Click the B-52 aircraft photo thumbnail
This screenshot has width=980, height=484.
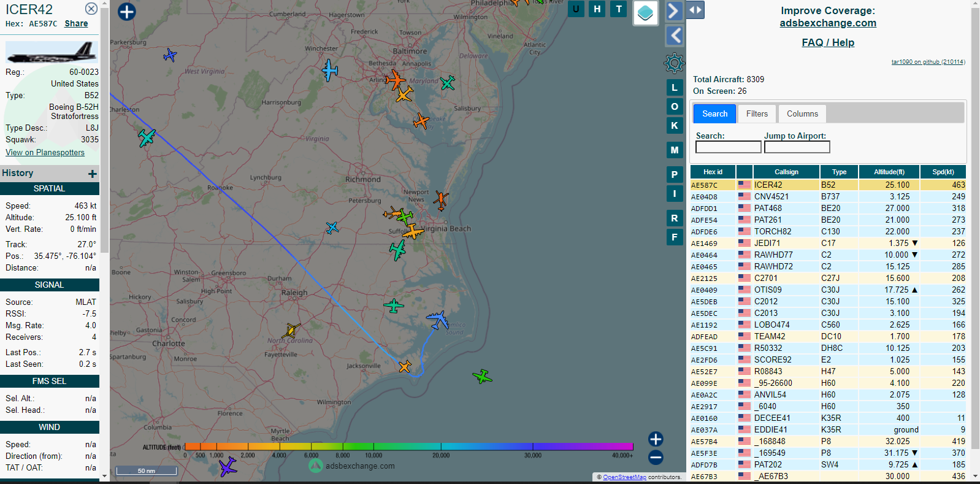tap(52, 53)
